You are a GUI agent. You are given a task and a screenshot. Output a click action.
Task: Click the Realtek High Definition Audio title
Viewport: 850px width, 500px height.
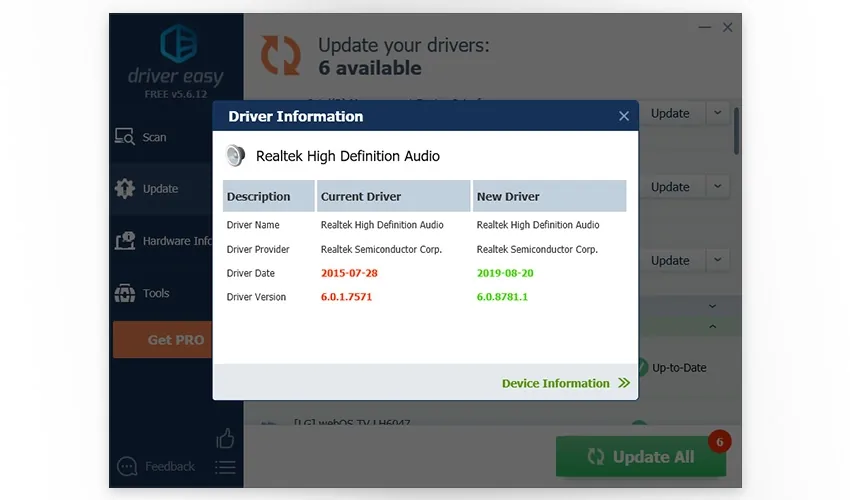(x=347, y=156)
